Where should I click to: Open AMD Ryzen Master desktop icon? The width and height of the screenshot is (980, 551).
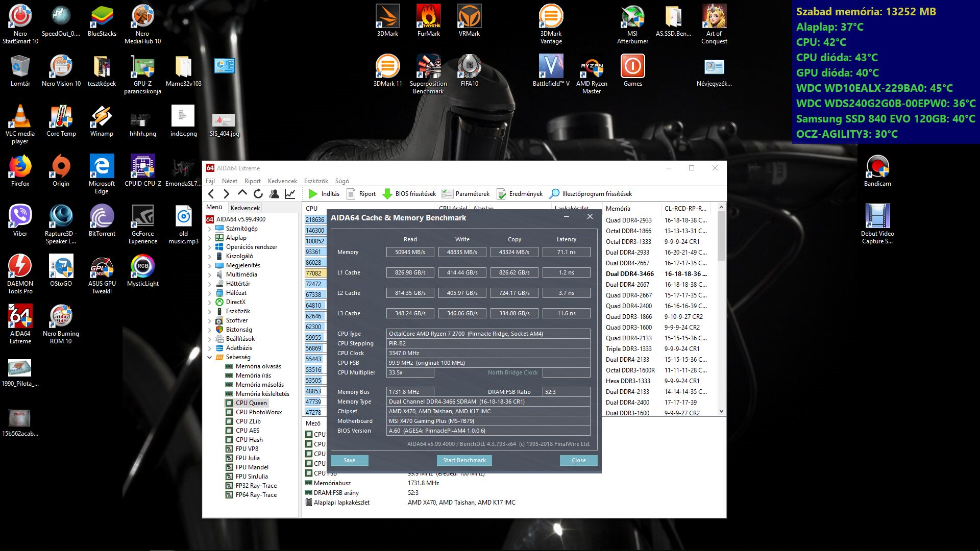(592, 74)
